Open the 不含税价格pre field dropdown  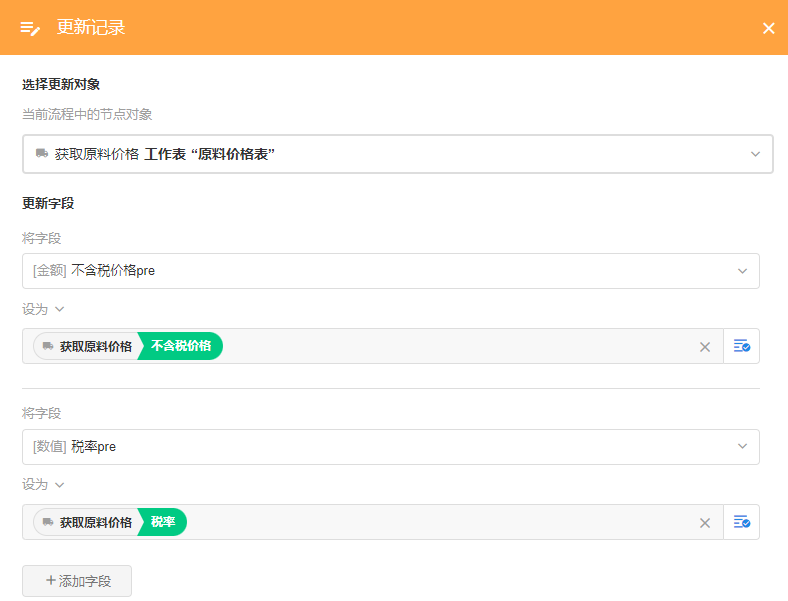(390, 271)
